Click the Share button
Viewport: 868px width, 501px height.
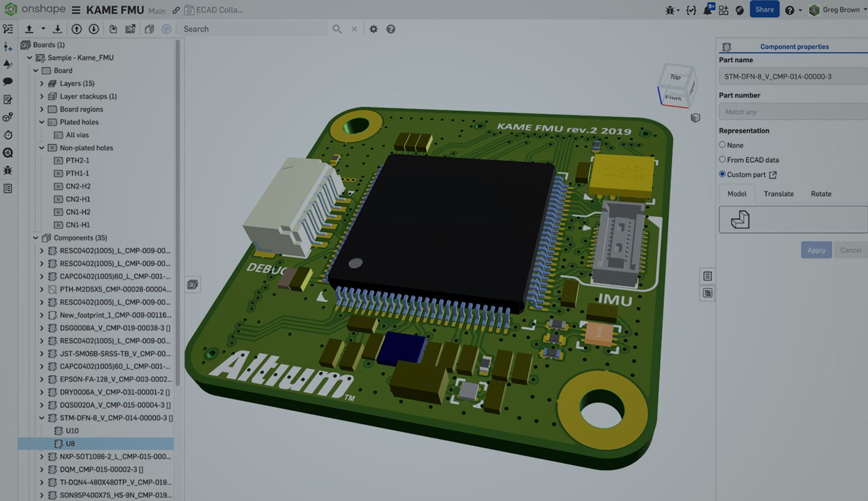click(764, 9)
